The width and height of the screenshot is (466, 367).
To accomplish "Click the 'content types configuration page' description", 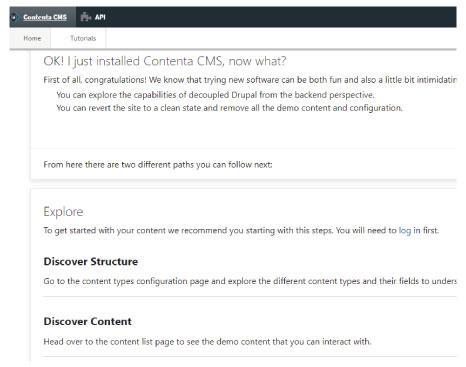I will (250, 281).
